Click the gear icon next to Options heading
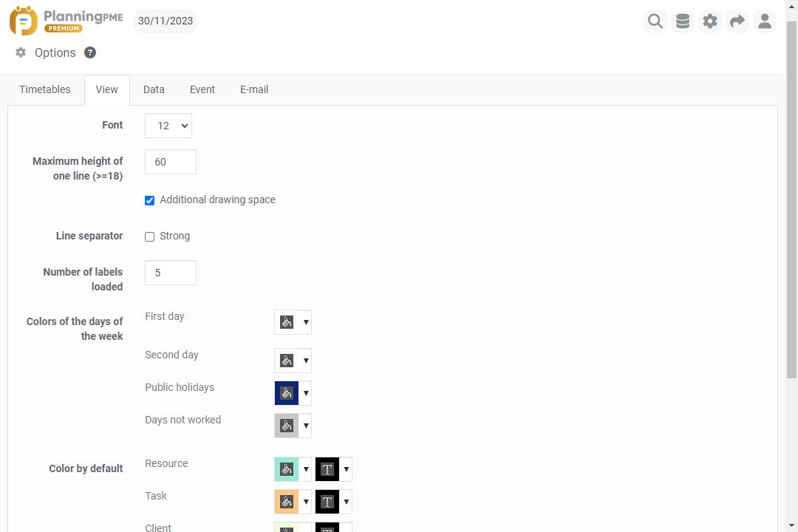The height and width of the screenshot is (532, 798). (20, 52)
